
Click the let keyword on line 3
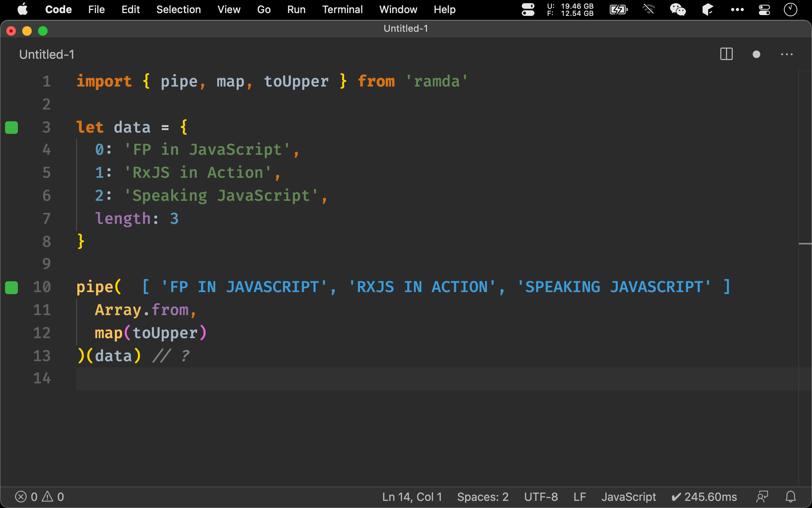click(90, 127)
